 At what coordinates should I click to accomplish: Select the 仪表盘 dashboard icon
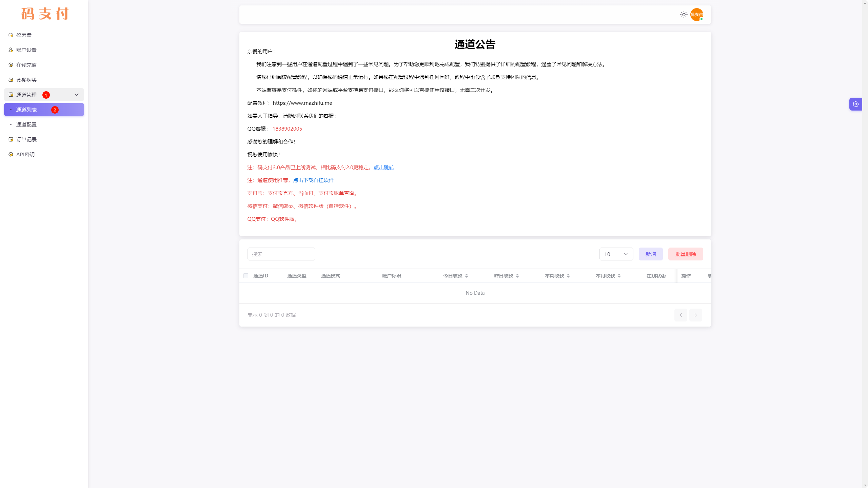point(11,35)
